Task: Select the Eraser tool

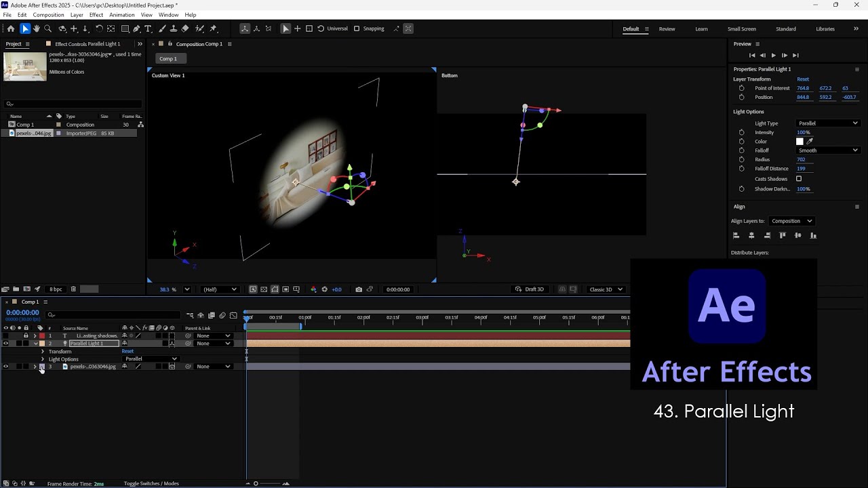Action: pos(185,28)
